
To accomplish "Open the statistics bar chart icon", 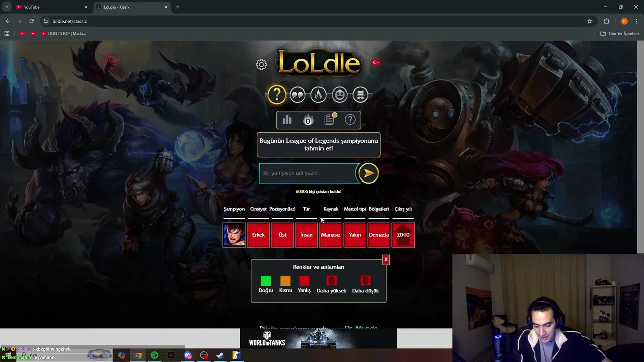I will click(287, 120).
